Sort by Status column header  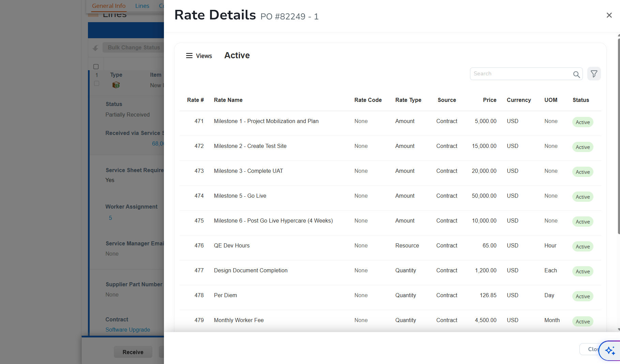coord(581,100)
